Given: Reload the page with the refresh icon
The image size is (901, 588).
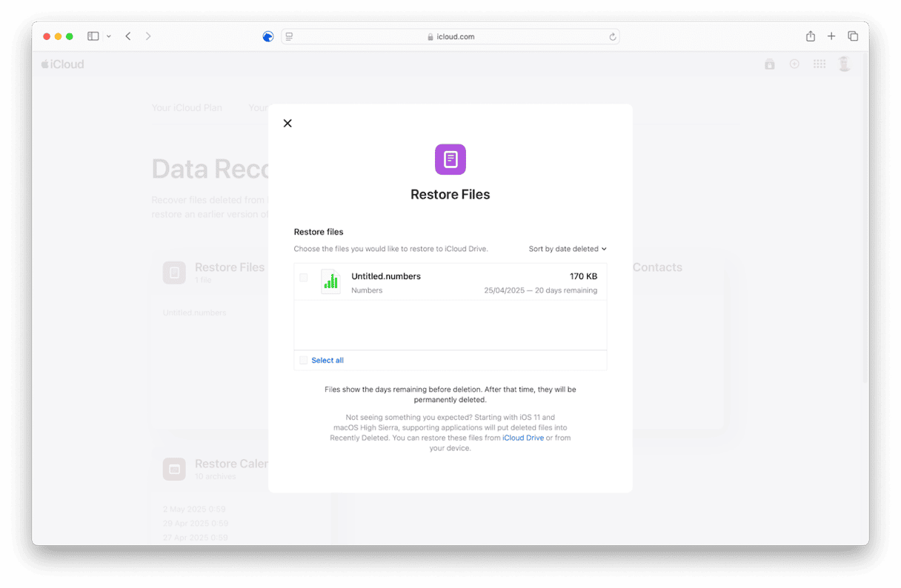Looking at the screenshot, I should pos(613,36).
